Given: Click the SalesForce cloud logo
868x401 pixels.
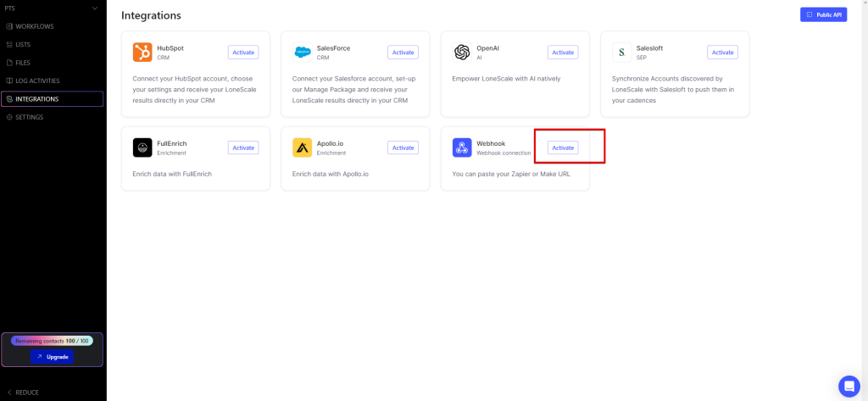Looking at the screenshot, I should (x=303, y=53).
